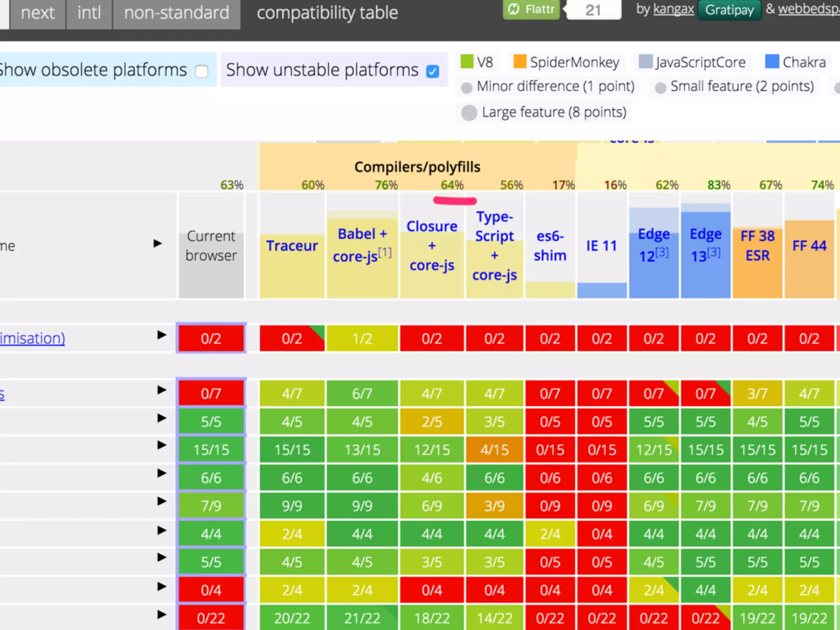Switch to the intl tab
This screenshot has height=630, width=840.
[x=89, y=13]
